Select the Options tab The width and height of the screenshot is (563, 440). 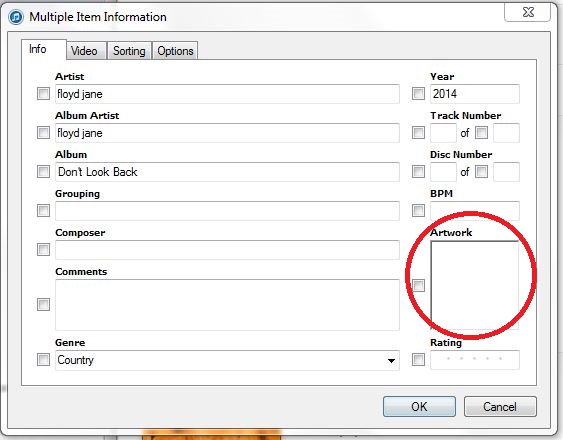[175, 51]
